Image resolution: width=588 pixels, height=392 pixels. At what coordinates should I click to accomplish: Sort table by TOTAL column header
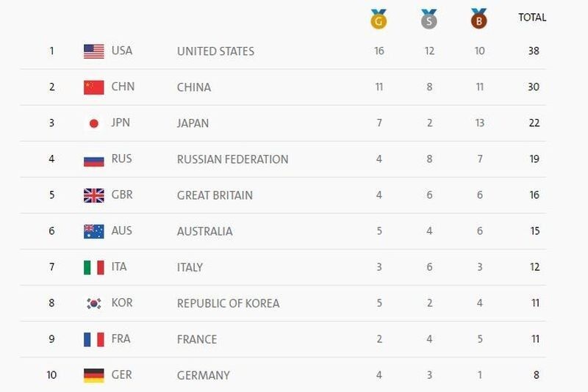[532, 17]
